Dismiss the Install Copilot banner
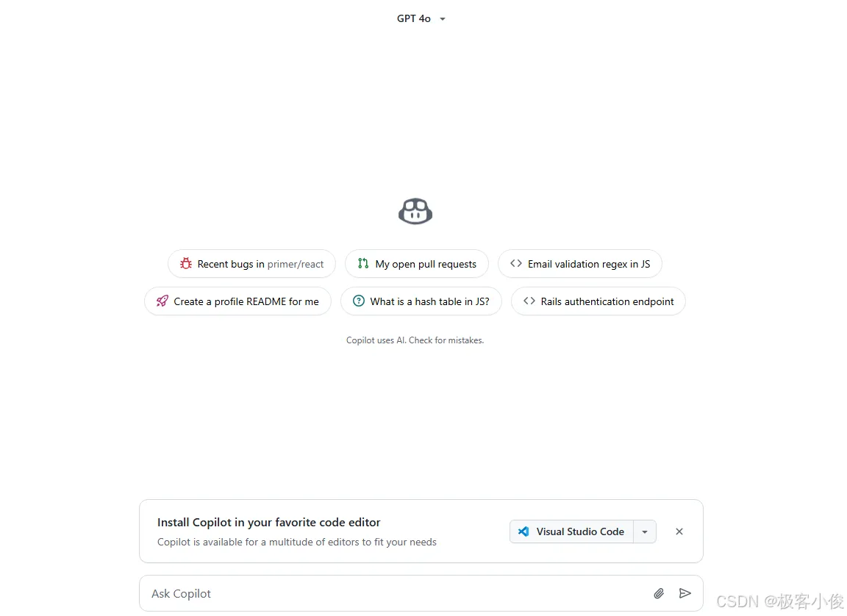This screenshot has height=616, width=847. [x=679, y=531]
